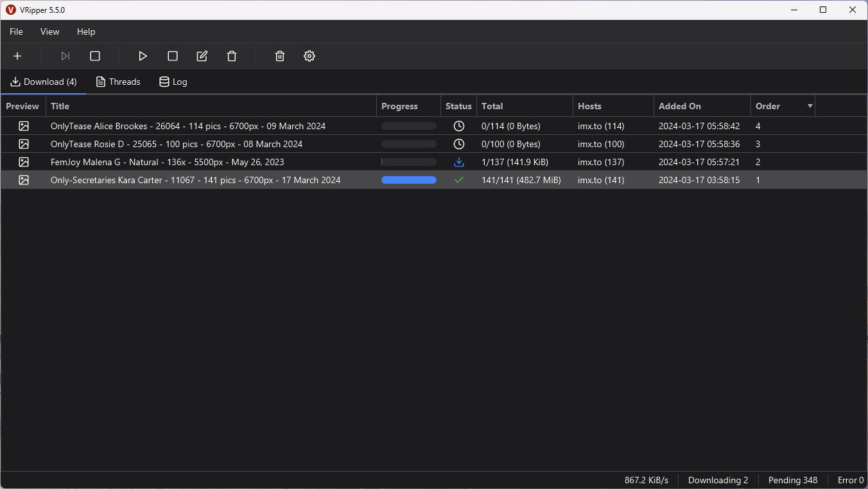Click the completed checkmark status for Kara Carter
Image resolution: width=868 pixels, height=489 pixels.
coord(459,180)
